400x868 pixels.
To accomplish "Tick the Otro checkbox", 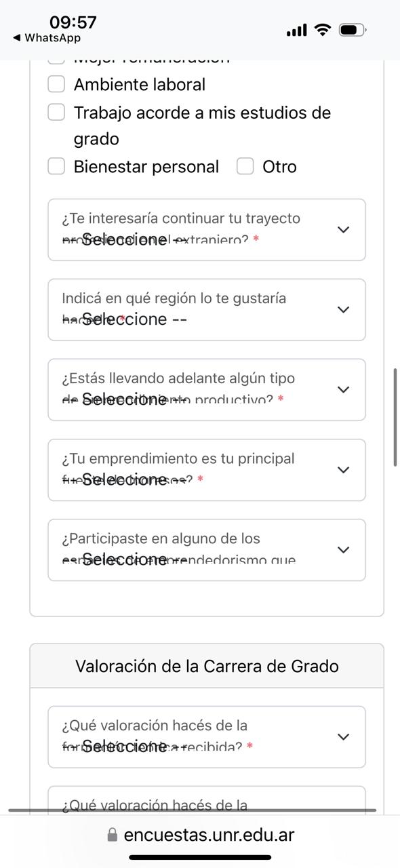I will pos(245,166).
